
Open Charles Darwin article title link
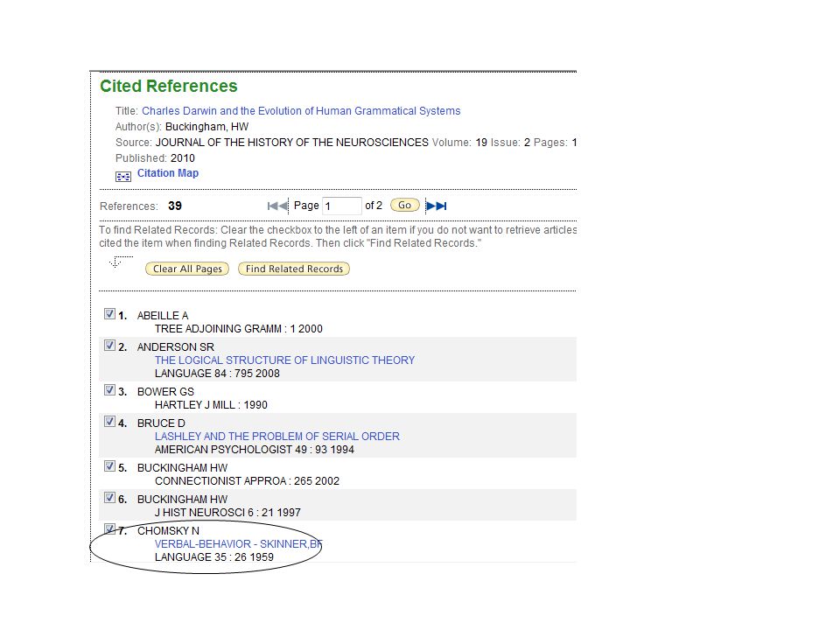(x=301, y=111)
